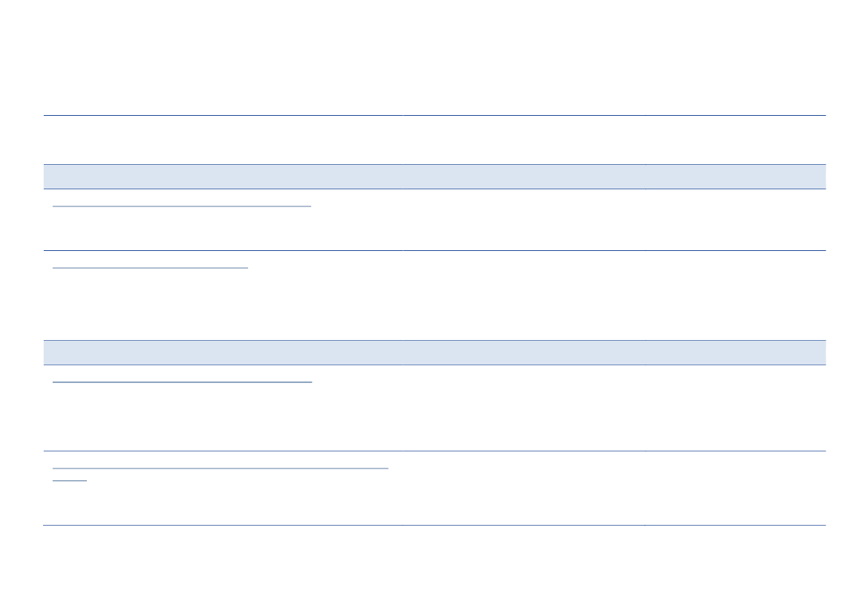Click the blank header row's right column cell
This screenshot has height=614, width=868.
click(x=735, y=140)
